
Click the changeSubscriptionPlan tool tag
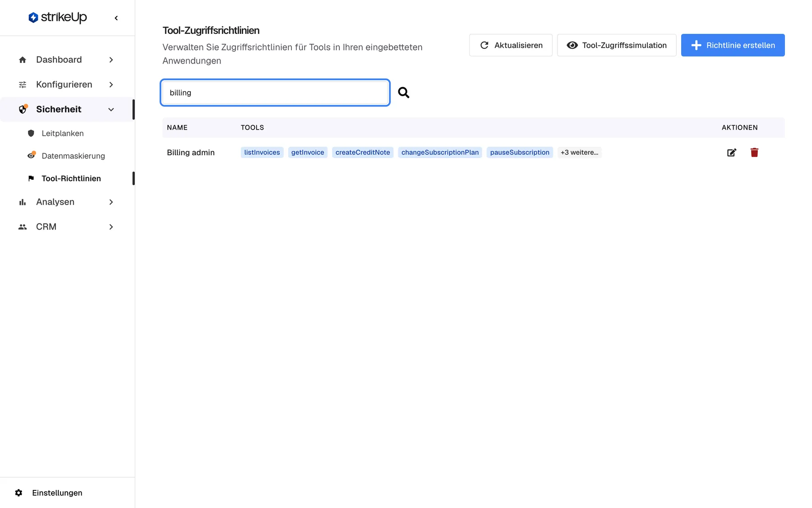point(440,152)
